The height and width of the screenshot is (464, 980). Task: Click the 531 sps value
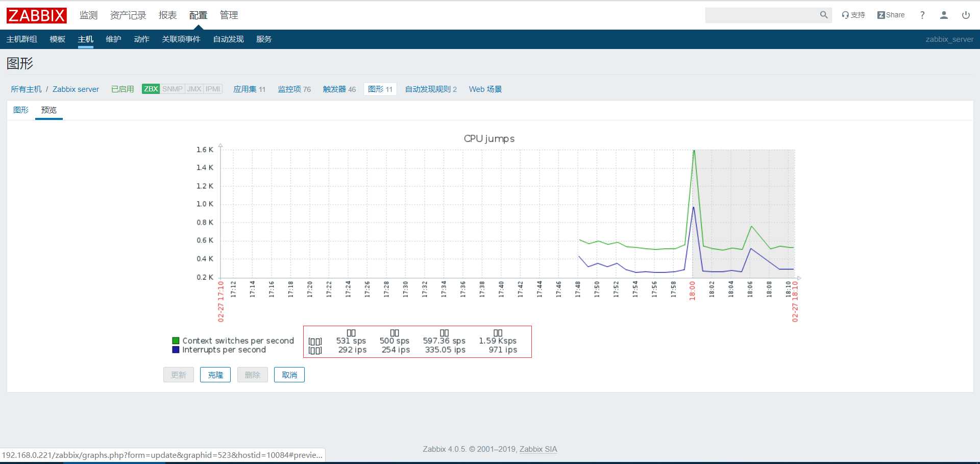click(351, 340)
